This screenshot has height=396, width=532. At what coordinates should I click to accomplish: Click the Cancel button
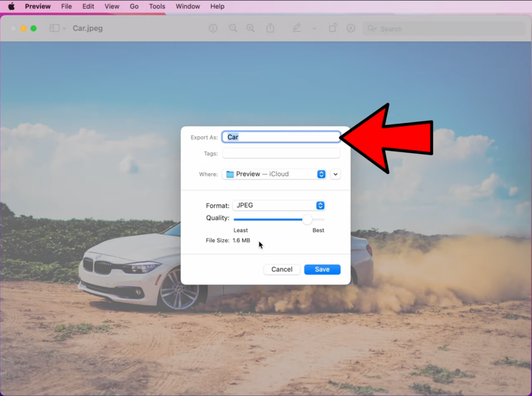(281, 269)
